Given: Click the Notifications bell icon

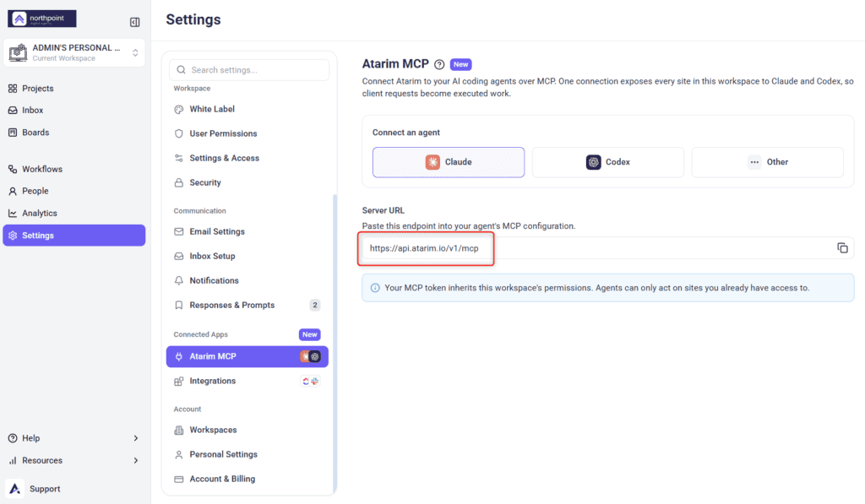Looking at the screenshot, I should pyautogui.click(x=179, y=280).
